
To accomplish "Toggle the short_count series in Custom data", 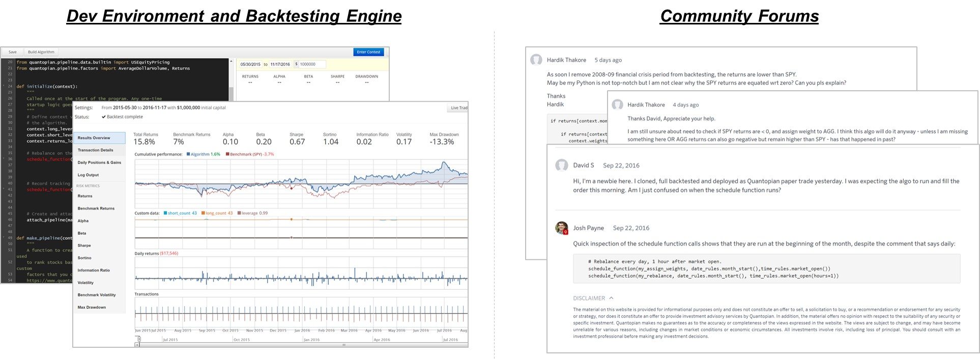I will [165, 213].
